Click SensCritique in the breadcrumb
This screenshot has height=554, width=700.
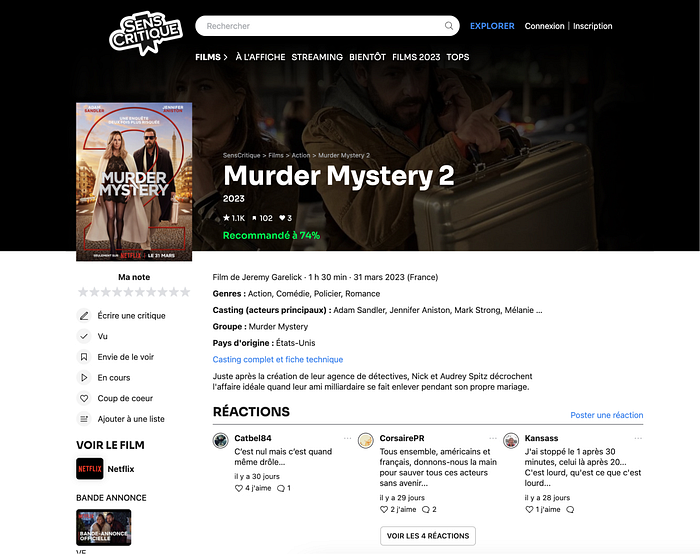click(x=242, y=155)
